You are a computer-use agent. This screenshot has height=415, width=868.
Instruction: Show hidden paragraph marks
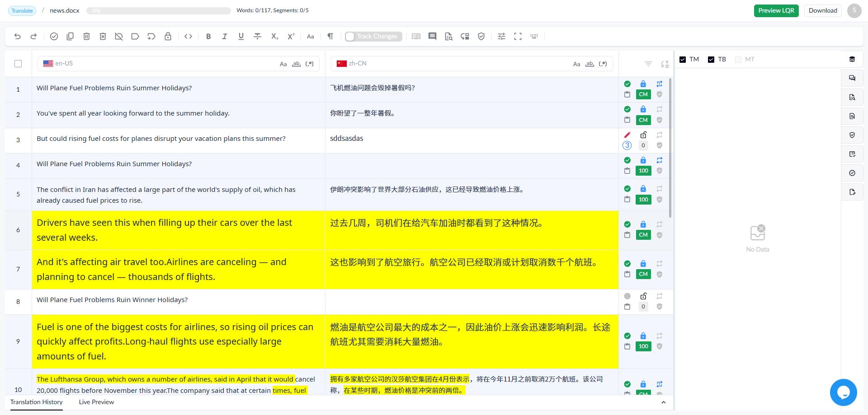point(330,37)
